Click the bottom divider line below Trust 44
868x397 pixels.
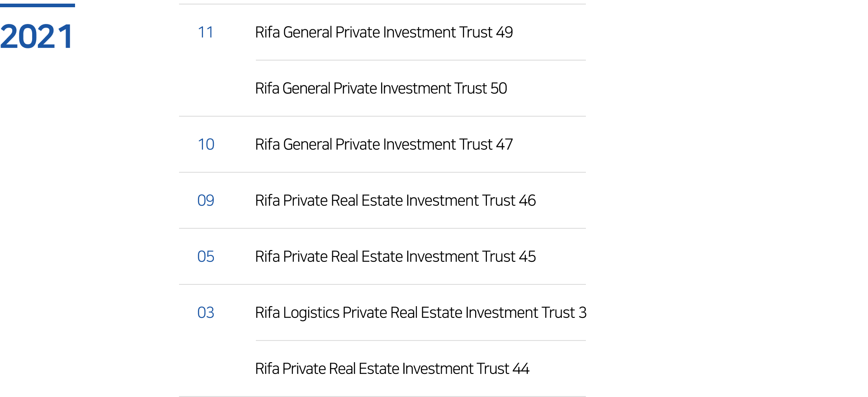[x=382, y=396]
